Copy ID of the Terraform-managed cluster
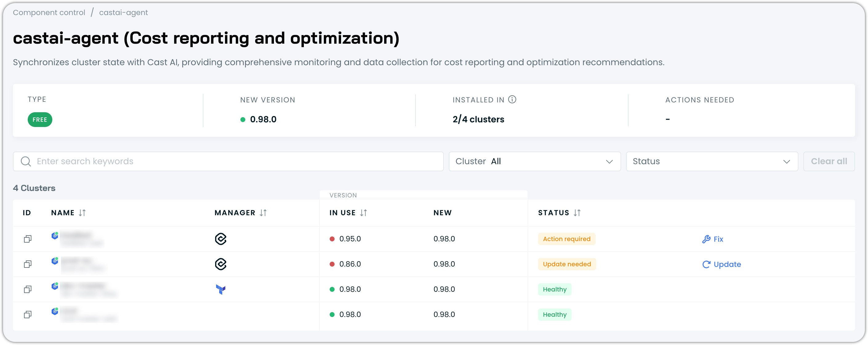The image size is (868, 345). pyautogui.click(x=28, y=289)
